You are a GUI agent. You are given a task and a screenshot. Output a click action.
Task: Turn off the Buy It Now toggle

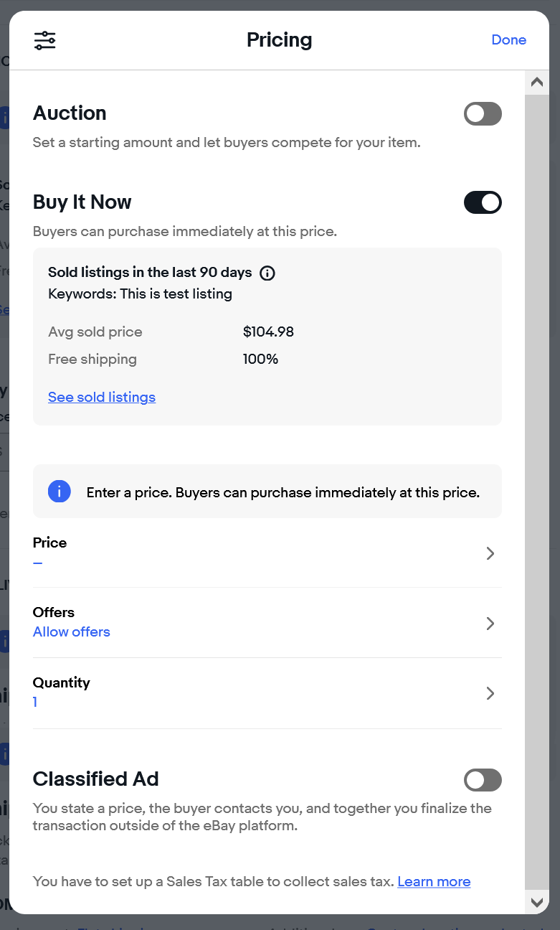[x=483, y=202]
